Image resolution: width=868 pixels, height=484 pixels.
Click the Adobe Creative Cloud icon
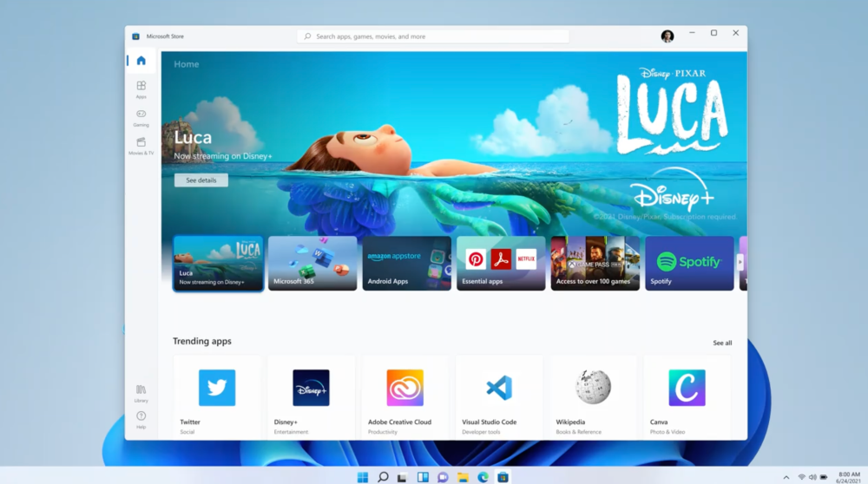(404, 388)
